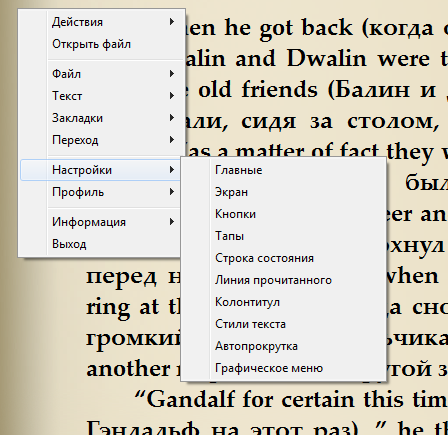Viewport: 448px width, 435px height.
Task: Open Графическое меню settings
Action: tap(283, 368)
